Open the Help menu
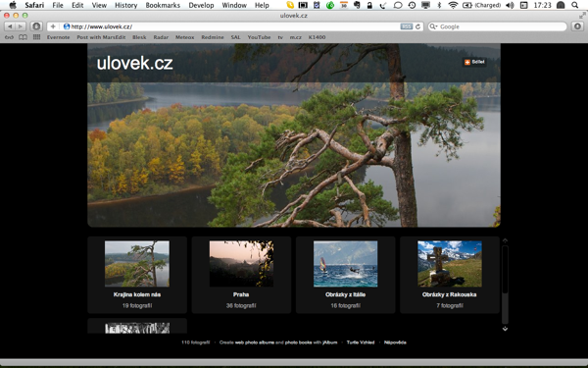 (262, 5)
